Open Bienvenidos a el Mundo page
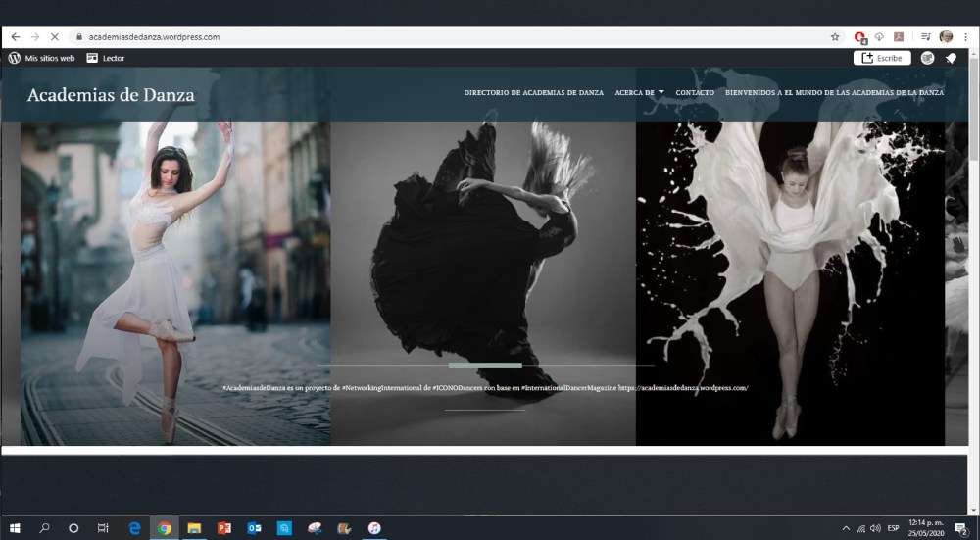This screenshot has width=980, height=540. pos(834,92)
